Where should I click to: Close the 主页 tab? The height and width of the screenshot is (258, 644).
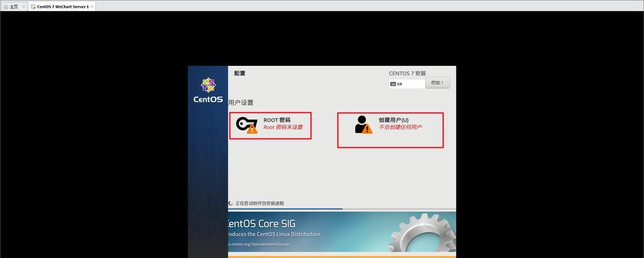click(x=23, y=7)
